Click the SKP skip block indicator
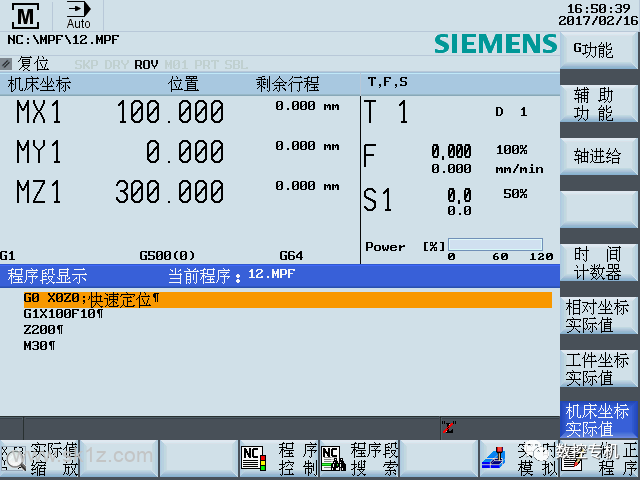 87,64
